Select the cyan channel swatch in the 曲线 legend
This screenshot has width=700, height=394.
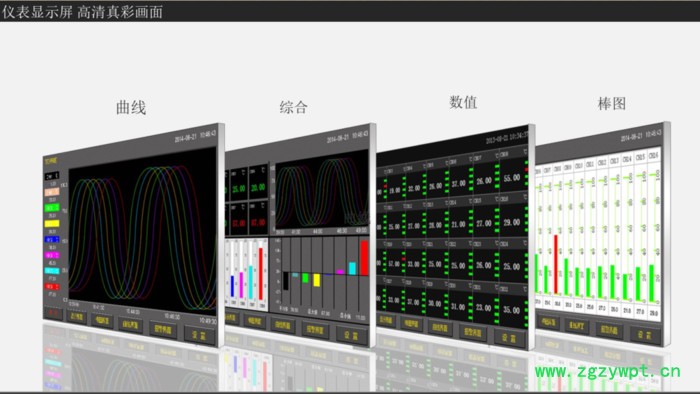(x=52, y=271)
